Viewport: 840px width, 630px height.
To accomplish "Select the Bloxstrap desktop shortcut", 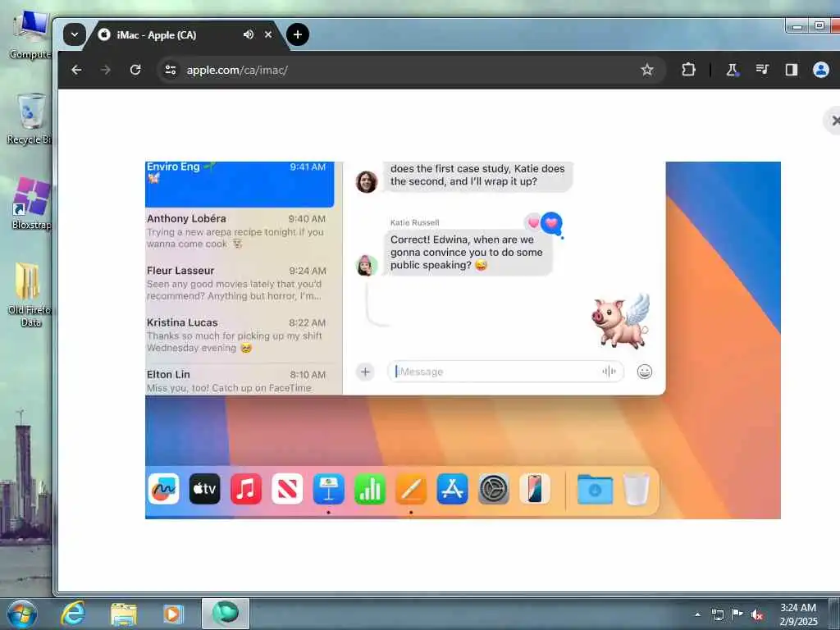I will point(31,203).
